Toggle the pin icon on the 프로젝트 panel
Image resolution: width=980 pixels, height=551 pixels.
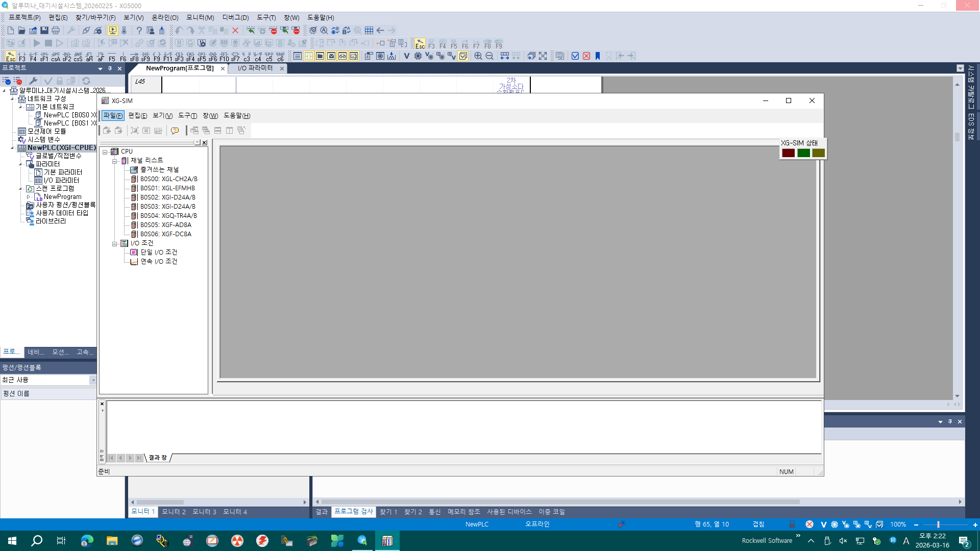click(110, 68)
